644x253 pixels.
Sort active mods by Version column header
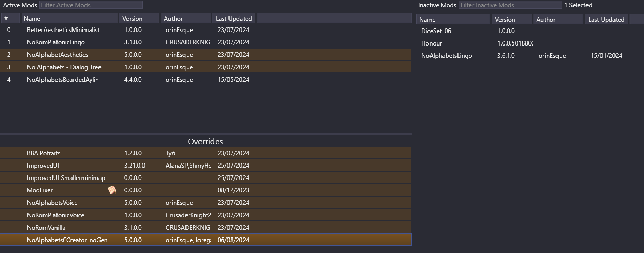click(x=139, y=19)
